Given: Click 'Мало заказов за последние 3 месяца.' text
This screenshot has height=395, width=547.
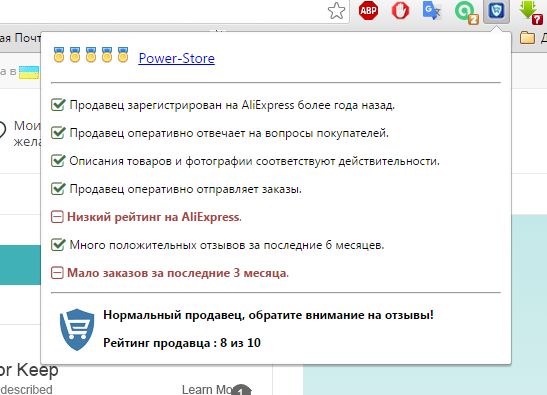Looking at the screenshot, I should pyautogui.click(x=178, y=273).
